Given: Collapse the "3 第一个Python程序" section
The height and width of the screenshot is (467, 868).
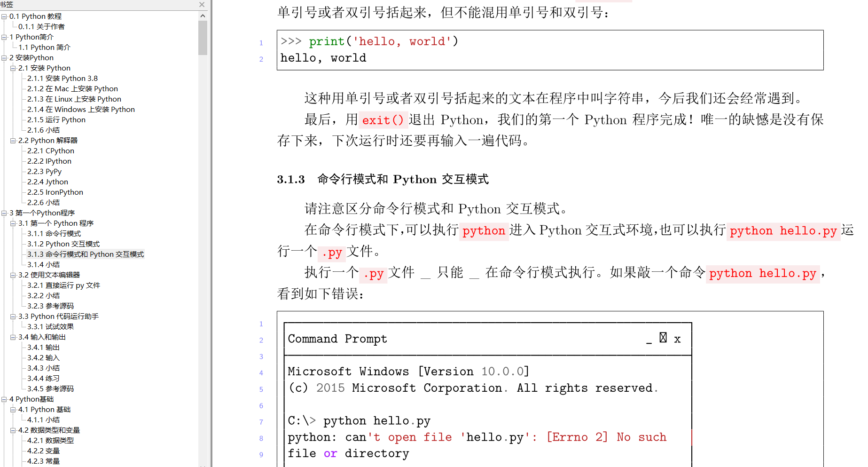Looking at the screenshot, I should click(x=4, y=213).
